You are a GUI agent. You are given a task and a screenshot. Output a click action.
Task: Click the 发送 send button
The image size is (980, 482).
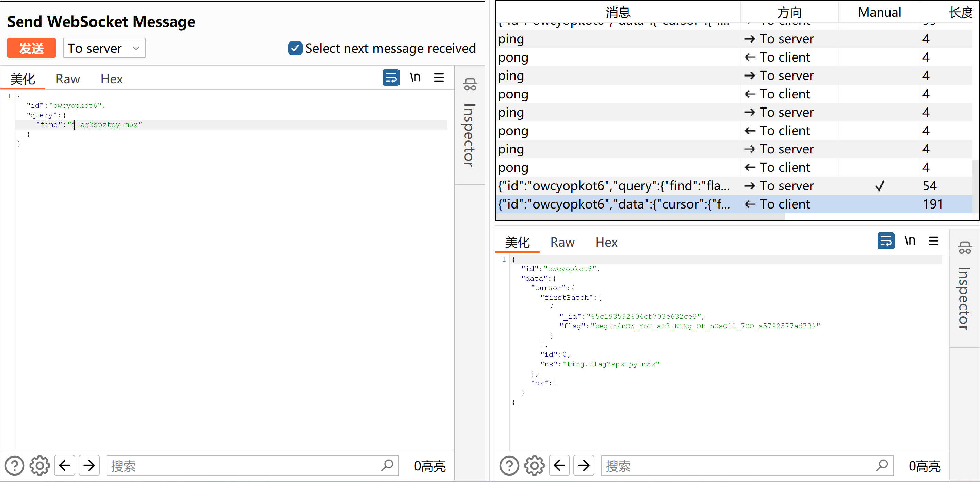pos(31,48)
